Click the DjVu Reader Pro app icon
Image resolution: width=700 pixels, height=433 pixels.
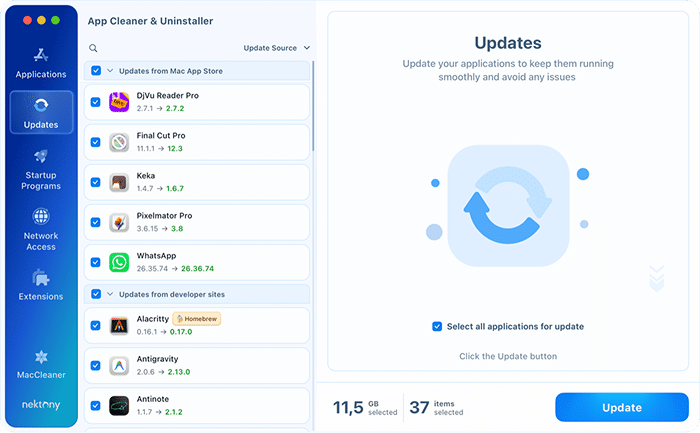click(119, 102)
